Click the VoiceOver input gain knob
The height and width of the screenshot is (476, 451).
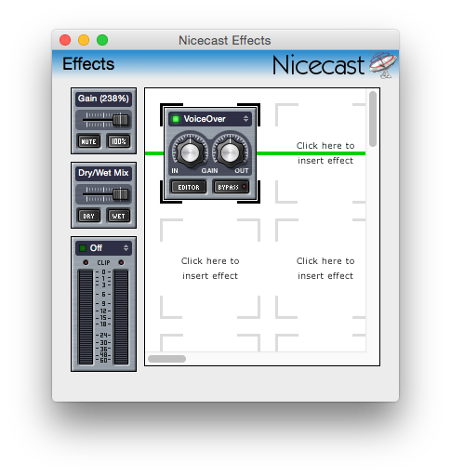(190, 152)
